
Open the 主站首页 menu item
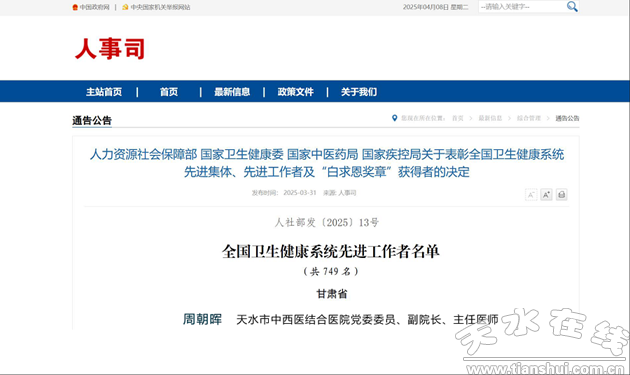click(x=104, y=92)
